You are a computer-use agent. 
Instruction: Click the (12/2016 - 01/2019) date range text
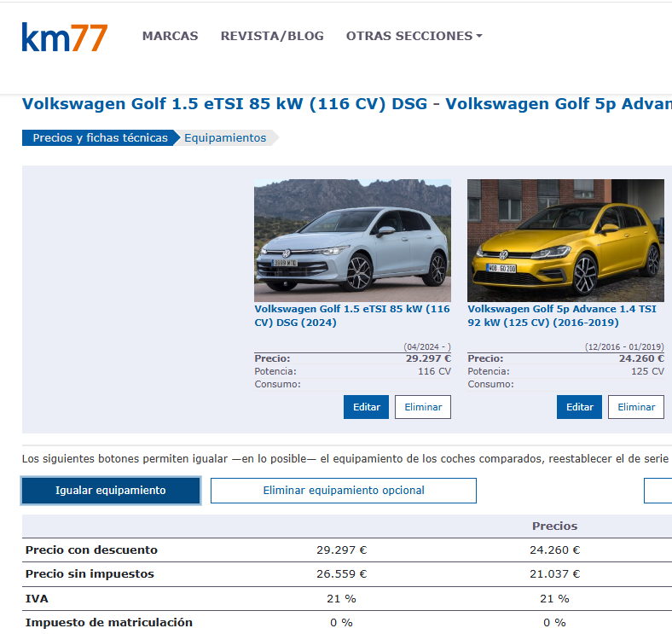pyautogui.click(x=624, y=346)
